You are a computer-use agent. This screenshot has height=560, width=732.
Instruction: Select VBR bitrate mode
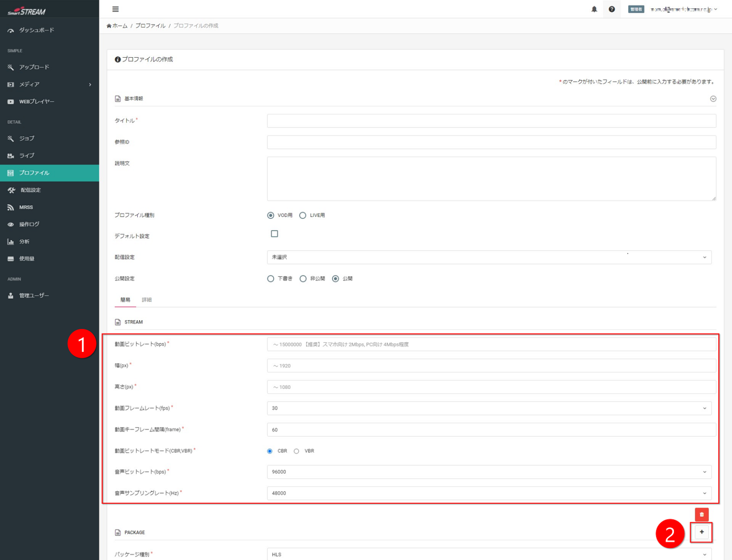pyautogui.click(x=296, y=451)
